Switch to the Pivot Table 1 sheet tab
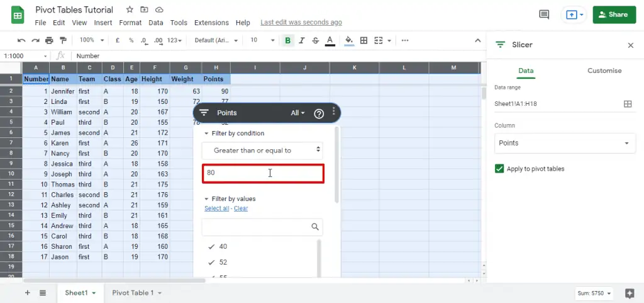This screenshot has height=303, width=644. [136, 293]
